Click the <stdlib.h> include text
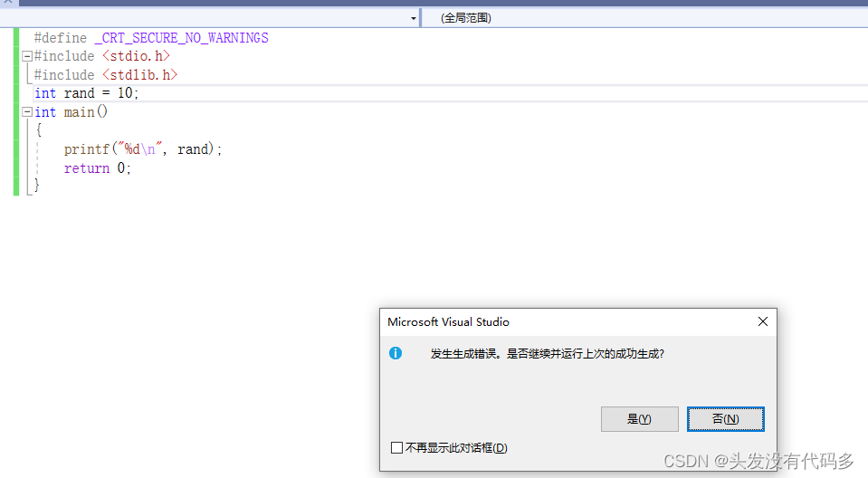 [140, 75]
